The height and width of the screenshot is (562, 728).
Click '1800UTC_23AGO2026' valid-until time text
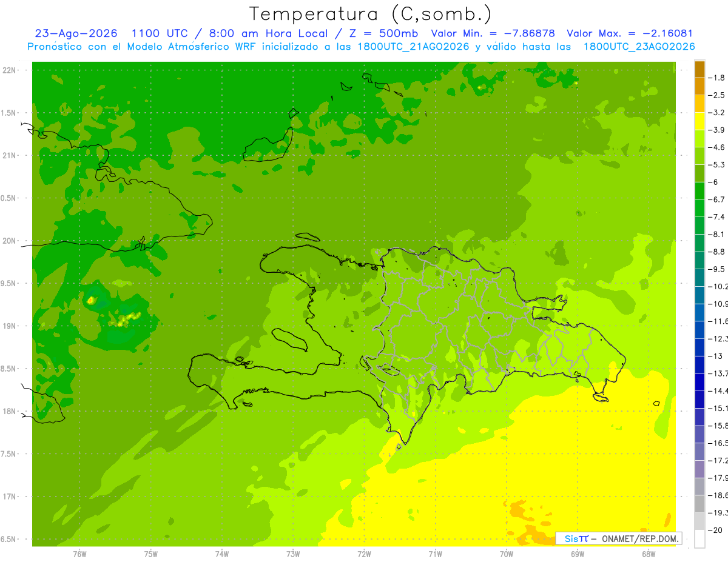[639, 47]
